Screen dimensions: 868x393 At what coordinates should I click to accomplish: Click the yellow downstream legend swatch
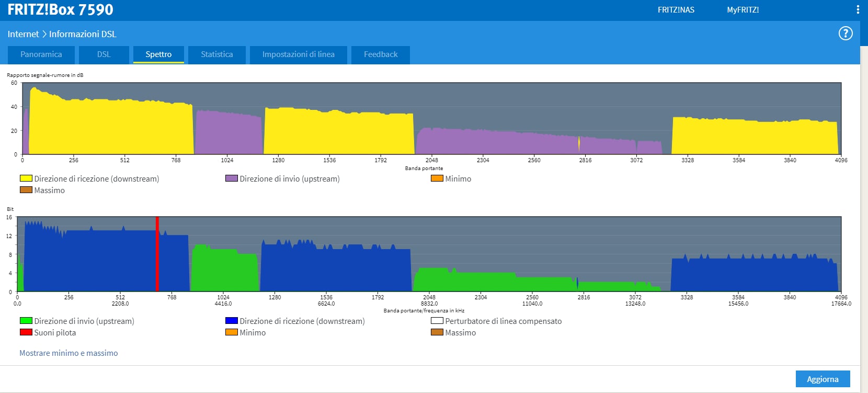26,178
